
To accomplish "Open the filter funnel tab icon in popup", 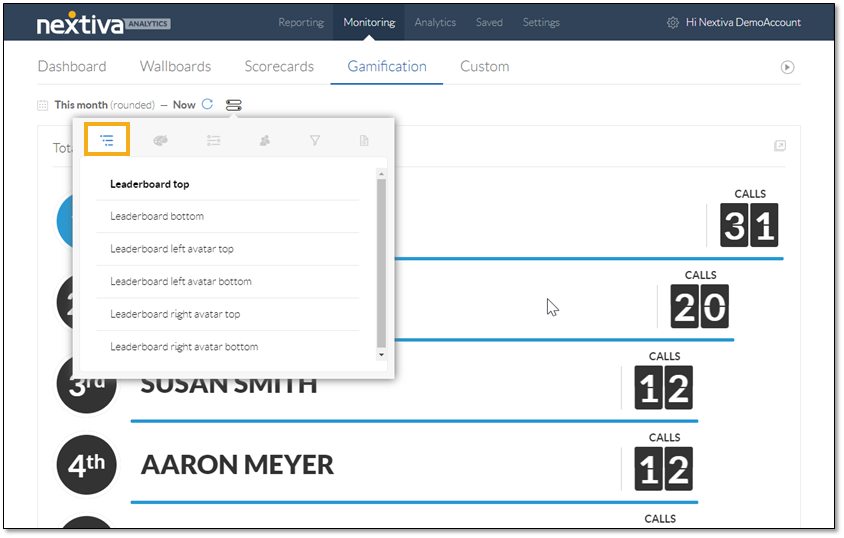I will (315, 140).
